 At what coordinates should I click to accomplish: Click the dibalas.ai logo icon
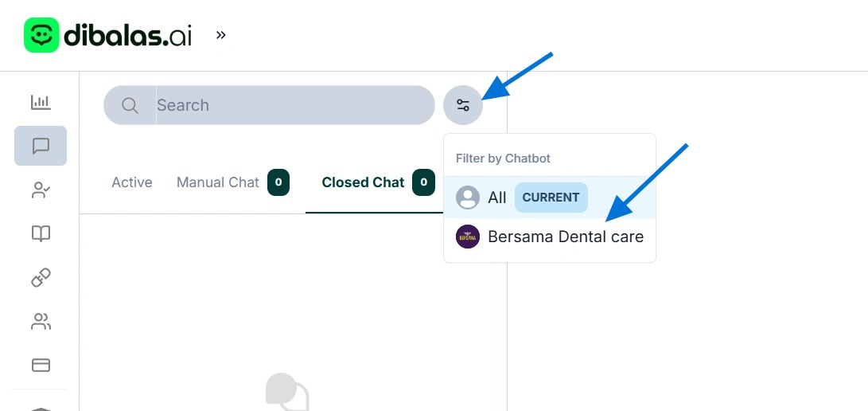(x=41, y=36)
